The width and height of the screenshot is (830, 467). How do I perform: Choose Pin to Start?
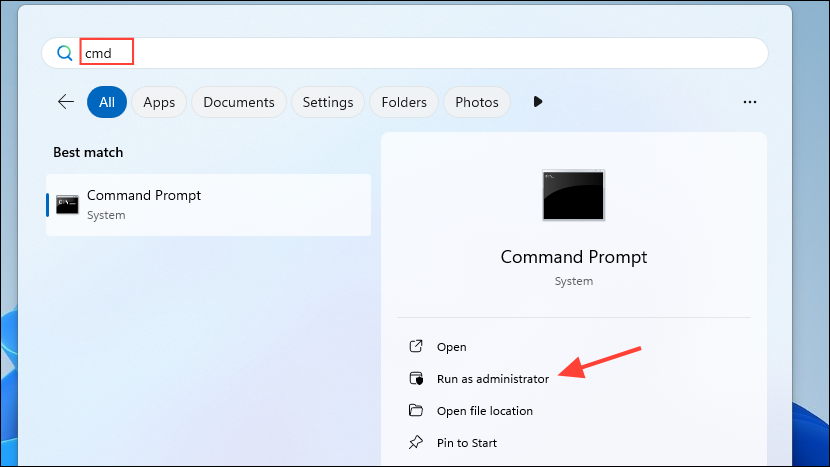coord(467,443)
